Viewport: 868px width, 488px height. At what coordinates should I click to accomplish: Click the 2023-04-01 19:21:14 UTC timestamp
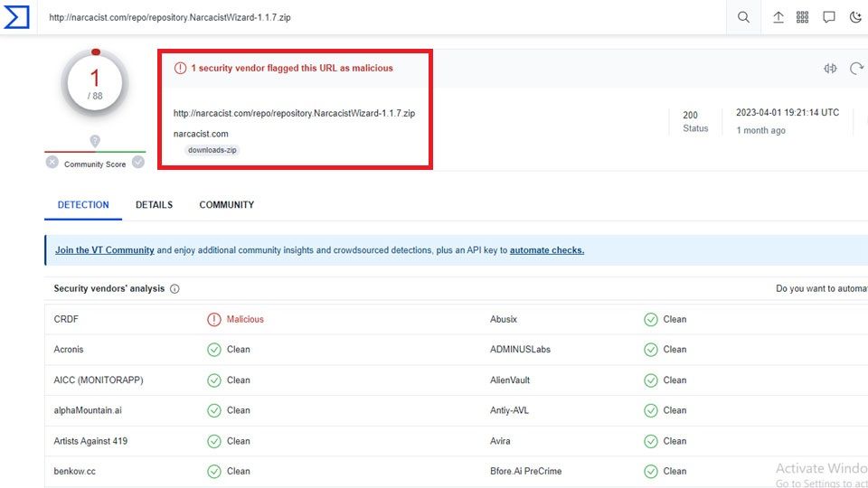788,112
